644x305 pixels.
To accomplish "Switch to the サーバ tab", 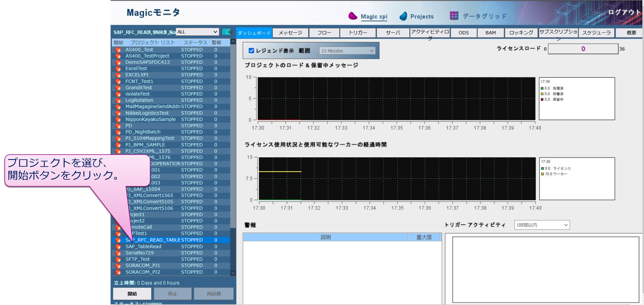I will point(393,33).
